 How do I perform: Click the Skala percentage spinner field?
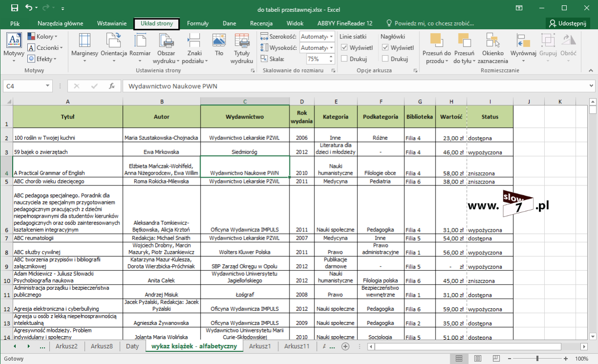pyautogui.click(x=320, y=59)
